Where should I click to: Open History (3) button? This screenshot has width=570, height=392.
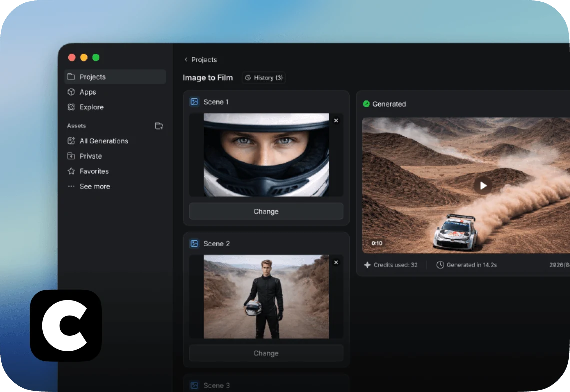264,78
